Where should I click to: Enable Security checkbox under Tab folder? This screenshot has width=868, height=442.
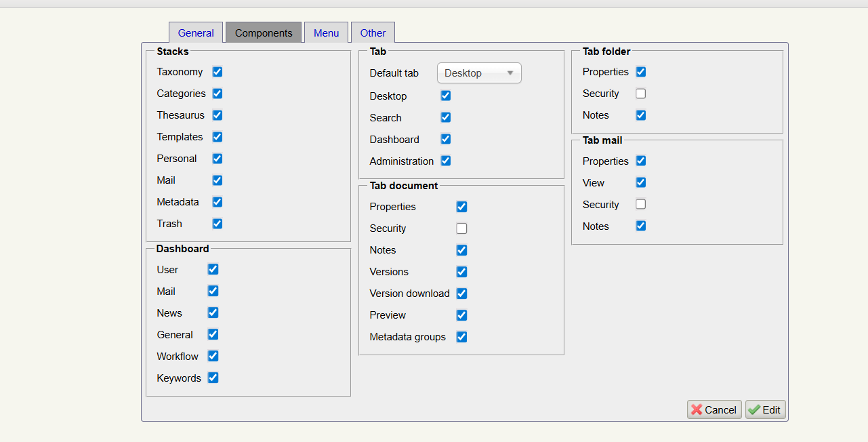(x=641, y=94)
